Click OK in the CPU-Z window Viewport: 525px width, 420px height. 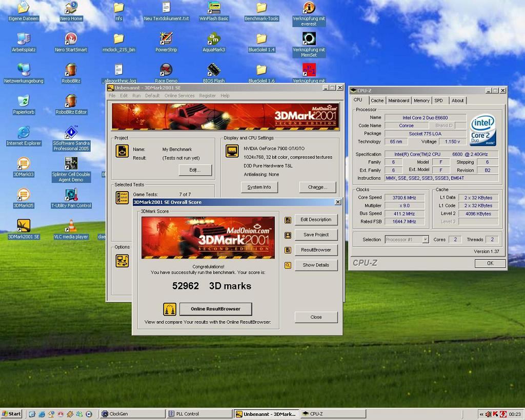point(490,263)
